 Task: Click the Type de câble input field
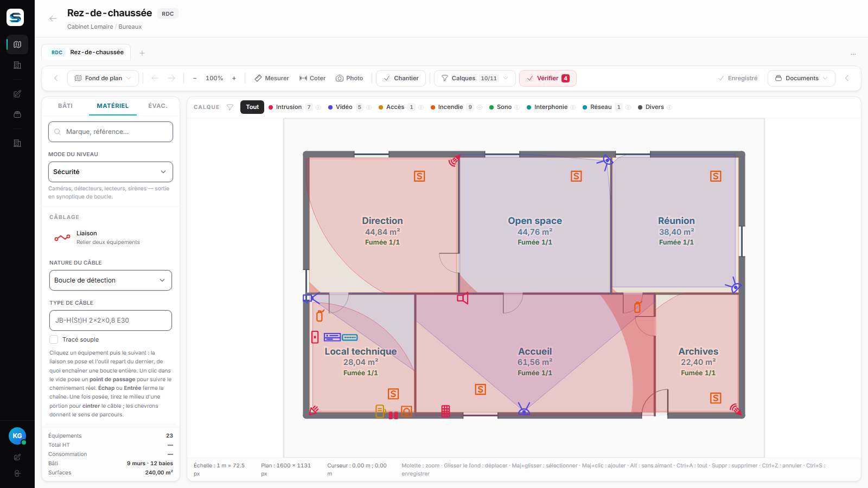(x=111, y=320)
